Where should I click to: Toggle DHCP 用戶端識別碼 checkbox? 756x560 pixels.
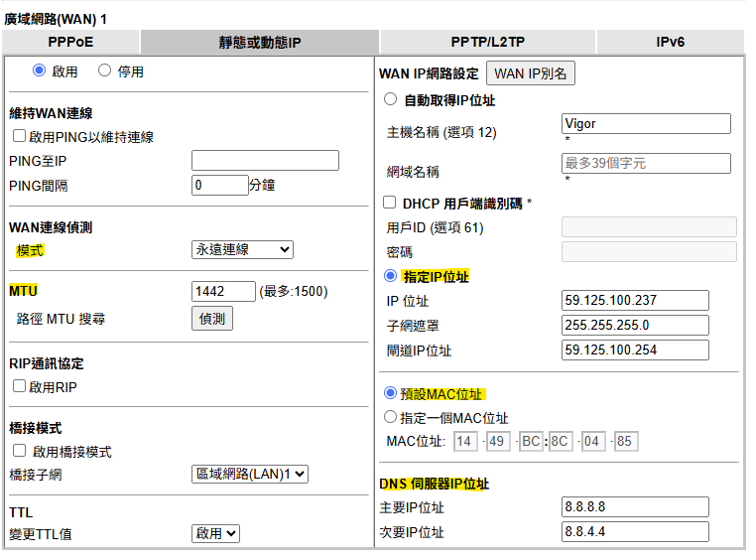point(390,203)
